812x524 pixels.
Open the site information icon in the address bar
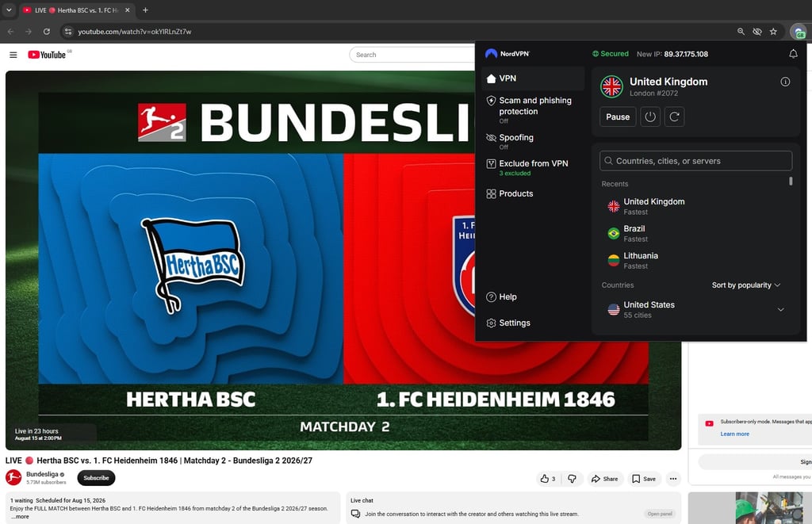point(68,32)
